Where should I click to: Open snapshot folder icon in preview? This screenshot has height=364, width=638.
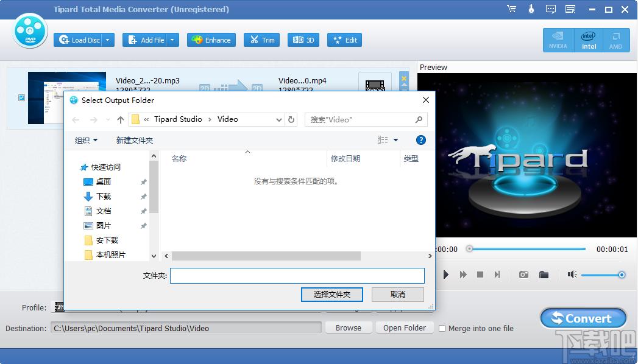tap(544, 275)
